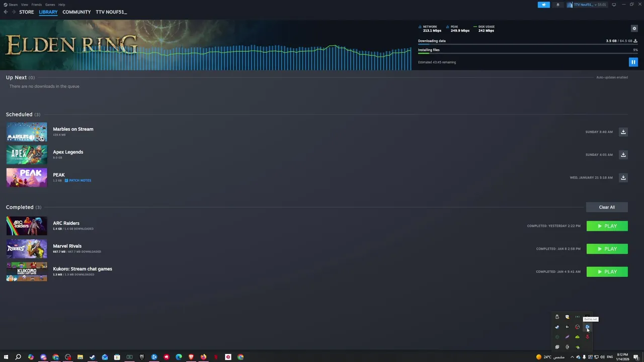
Task: Go to the STORE tab
Action: 27,12
